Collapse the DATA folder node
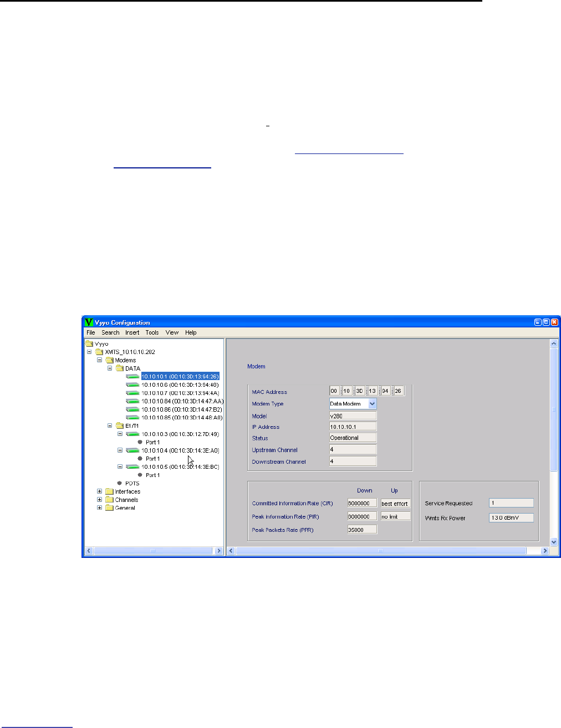The width and height of the screenshot is (561, 728). point(110,368)
